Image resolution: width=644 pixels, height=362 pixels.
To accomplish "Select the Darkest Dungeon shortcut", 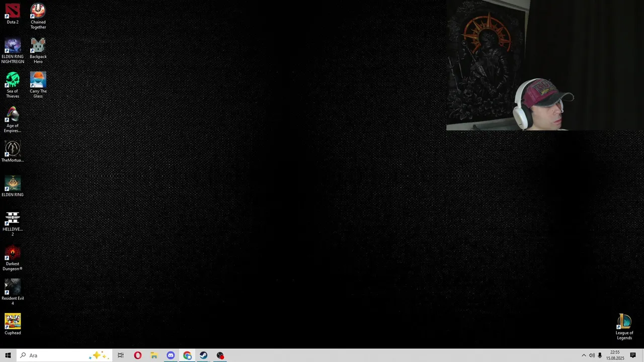I will pos(13,258).
